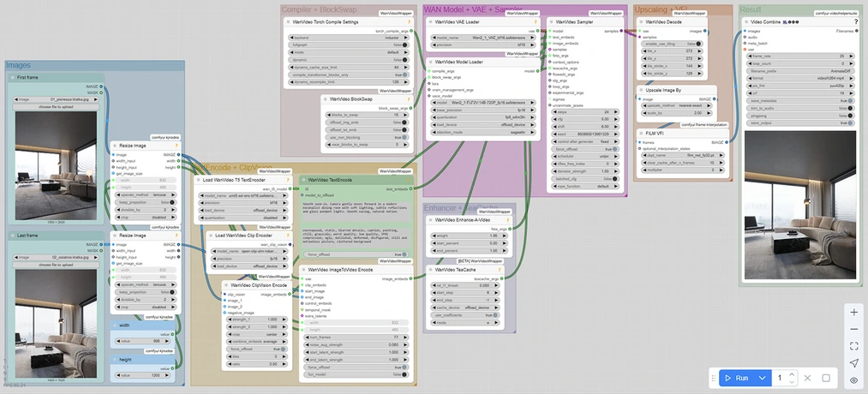Zoom in with the plus icon
This screenshot has height=394, width=868.
click(x=853, y=313)
